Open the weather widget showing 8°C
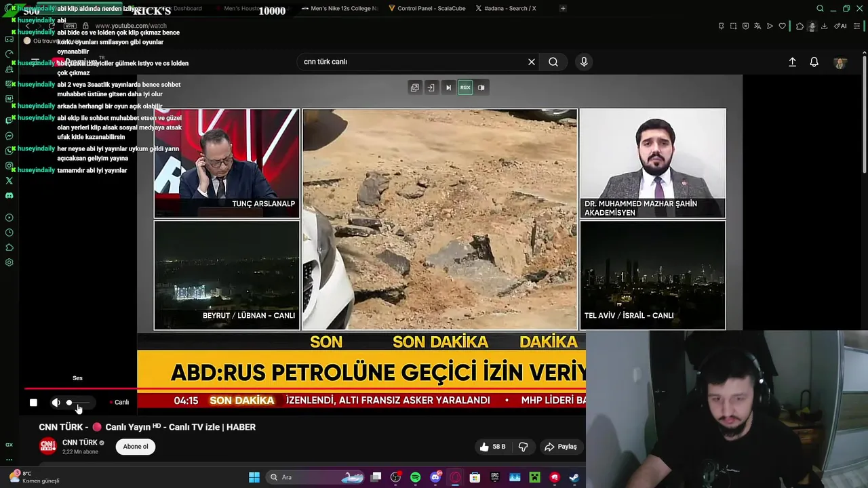 click(34, 477)
